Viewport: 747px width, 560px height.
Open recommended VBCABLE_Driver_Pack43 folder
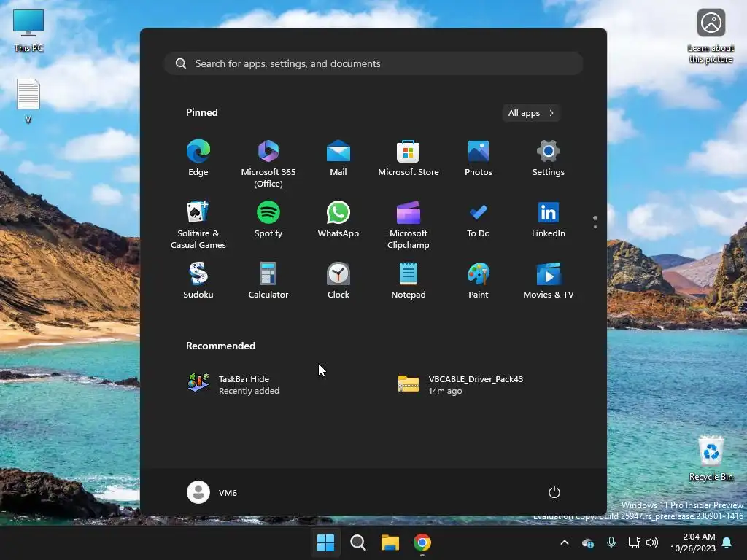[460, 384]
